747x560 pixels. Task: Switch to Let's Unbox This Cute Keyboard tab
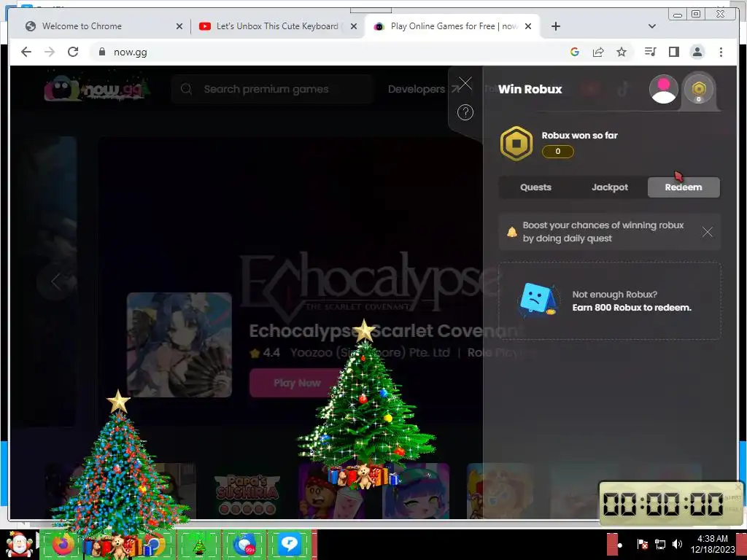[276, 27]
